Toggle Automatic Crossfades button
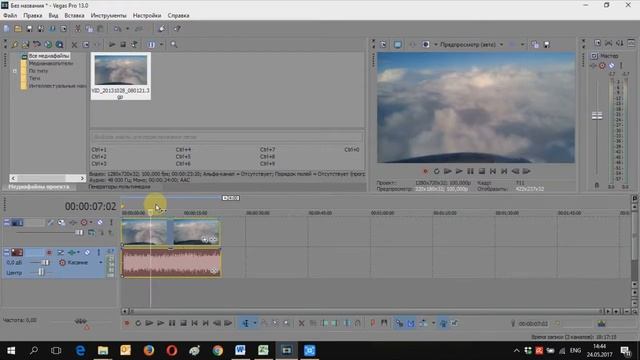The image size is (640, 360). click(411, 323)
